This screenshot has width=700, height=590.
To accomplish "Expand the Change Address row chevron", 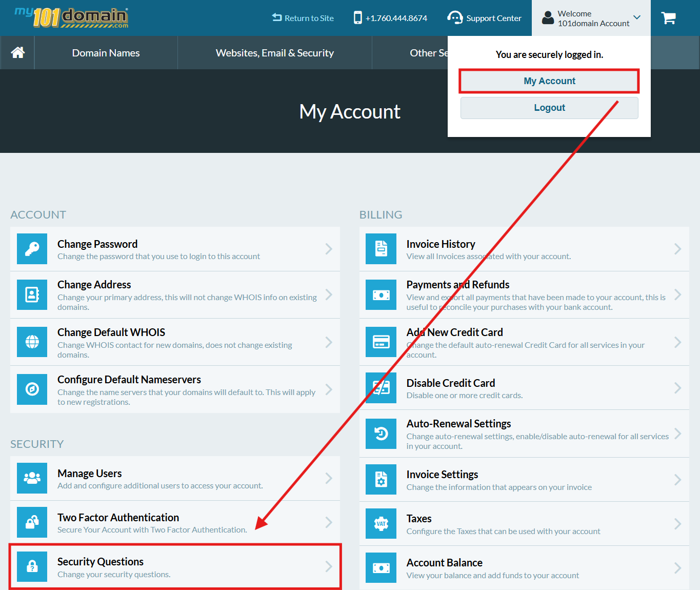I will click(x=329, y=295).
